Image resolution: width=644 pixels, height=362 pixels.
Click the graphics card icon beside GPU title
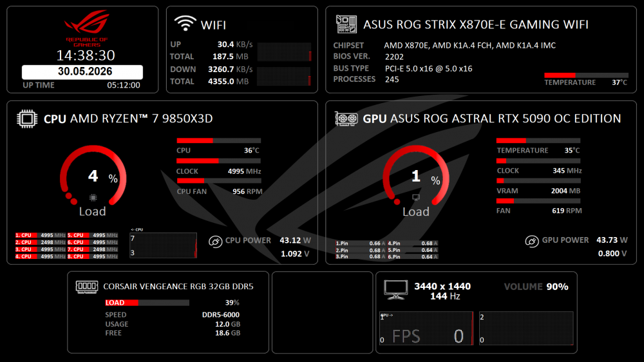[346, 119]
